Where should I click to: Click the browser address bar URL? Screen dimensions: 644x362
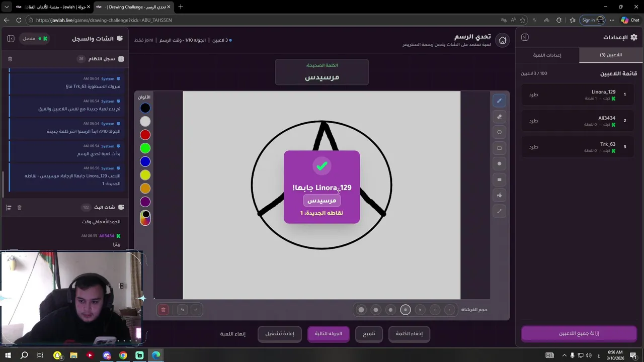pos(104,20)
